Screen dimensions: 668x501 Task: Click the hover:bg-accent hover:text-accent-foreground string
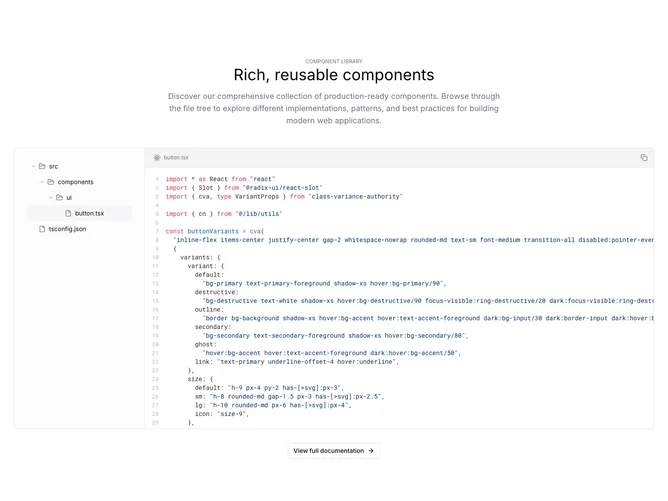point(331,353)
